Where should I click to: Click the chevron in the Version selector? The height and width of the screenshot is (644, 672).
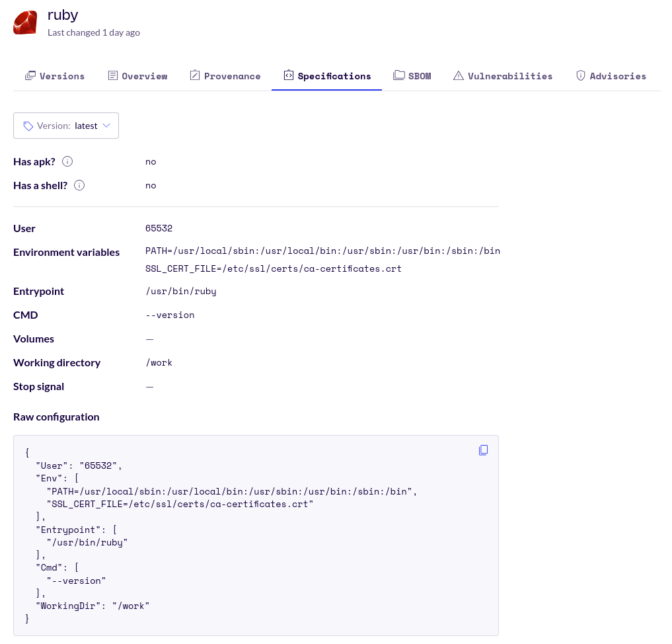click(x=106, y=126)
